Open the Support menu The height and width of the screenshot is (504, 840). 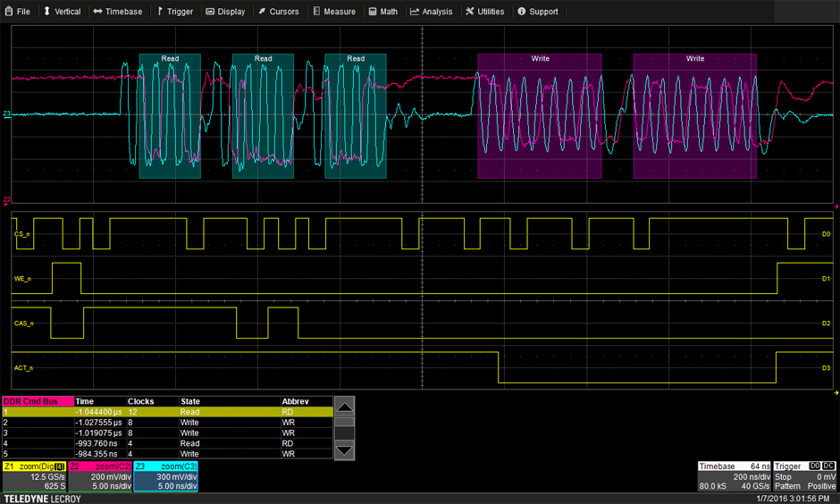point(538,12)
